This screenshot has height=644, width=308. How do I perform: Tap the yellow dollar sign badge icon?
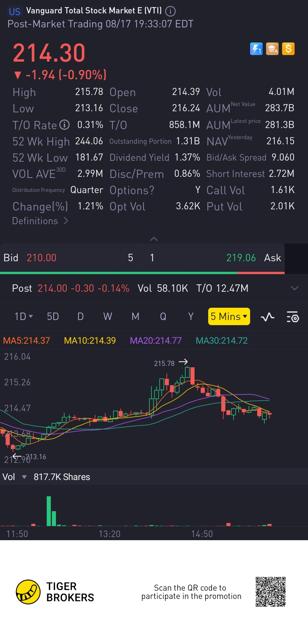pos(288,49)
